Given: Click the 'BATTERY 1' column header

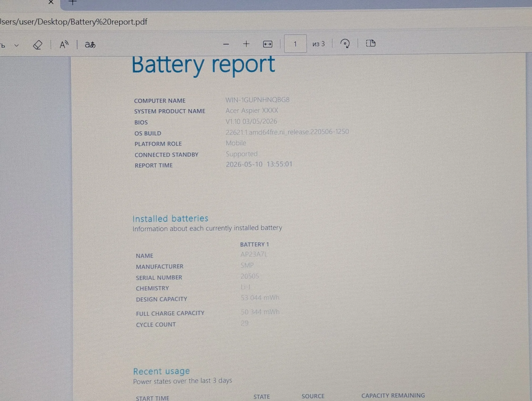Looking at the screenshot, I should [x=255, y=244].
